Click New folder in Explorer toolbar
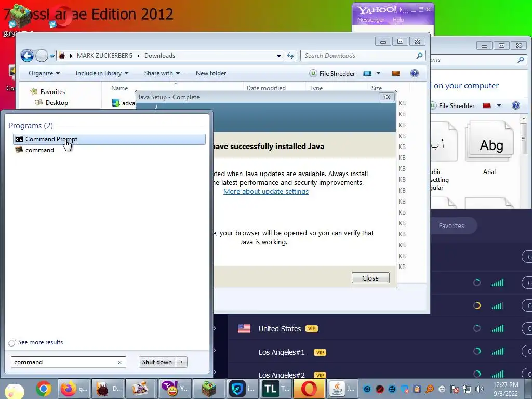 [211, 73]
